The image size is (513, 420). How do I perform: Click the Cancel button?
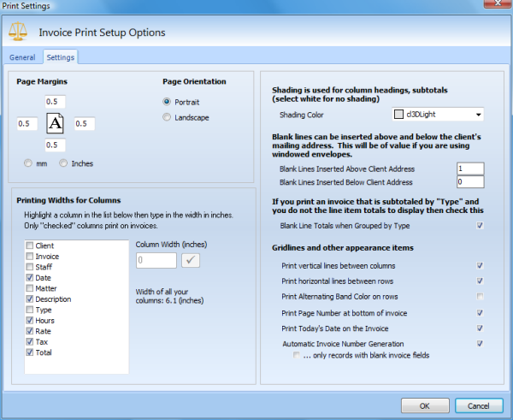[x=479, y=405]
